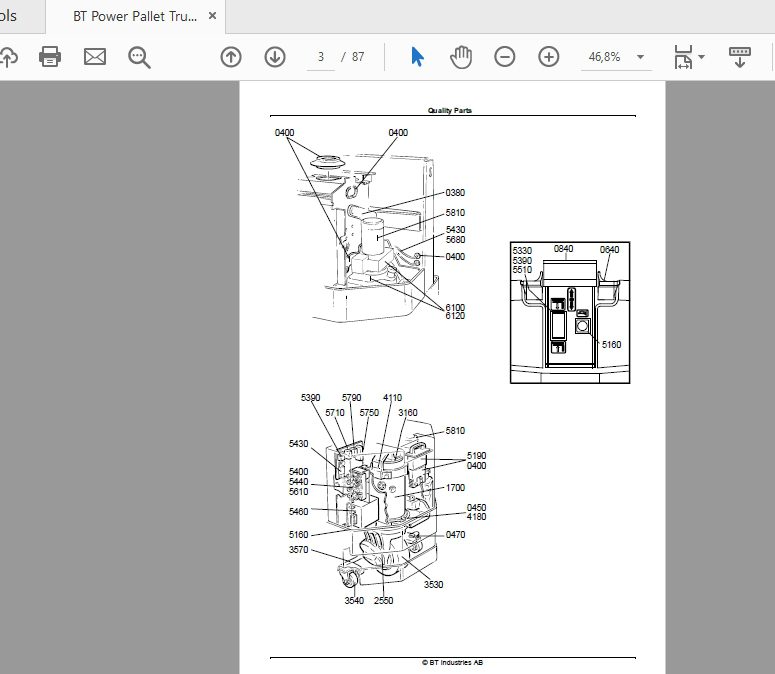Expand the fit page options arrow
This screenshot has width=775, height=674.
[x=701, y=57]
